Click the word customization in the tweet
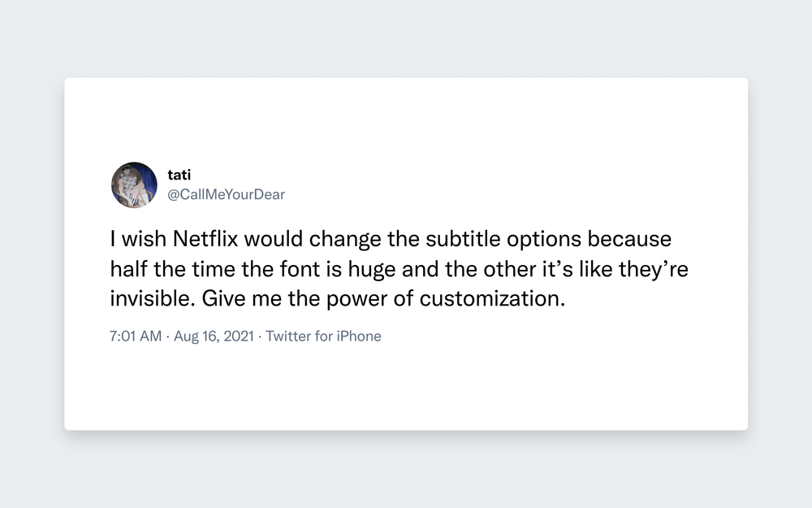 pos(492,298)
